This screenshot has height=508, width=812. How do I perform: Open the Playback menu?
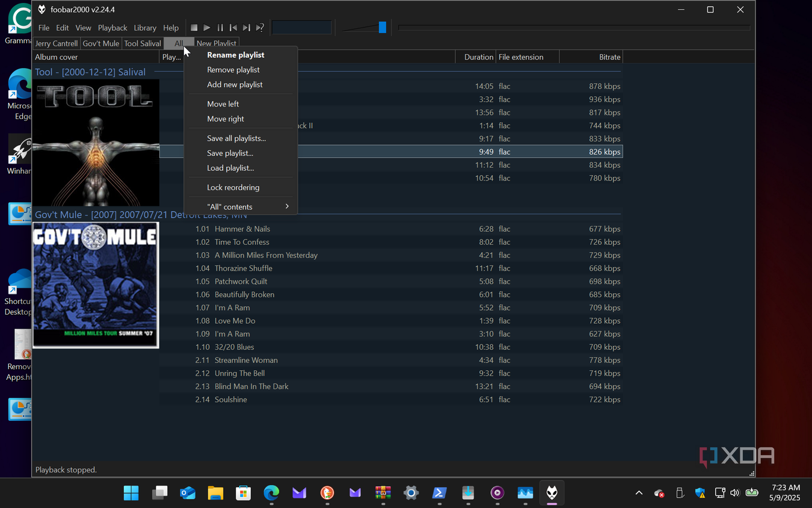(x=112, y=28)
